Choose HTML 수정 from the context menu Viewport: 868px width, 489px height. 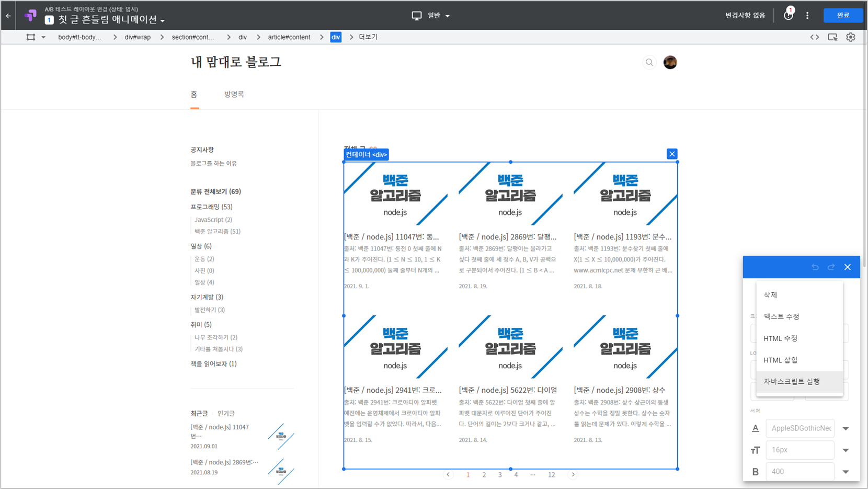click(x=800, y=338)
